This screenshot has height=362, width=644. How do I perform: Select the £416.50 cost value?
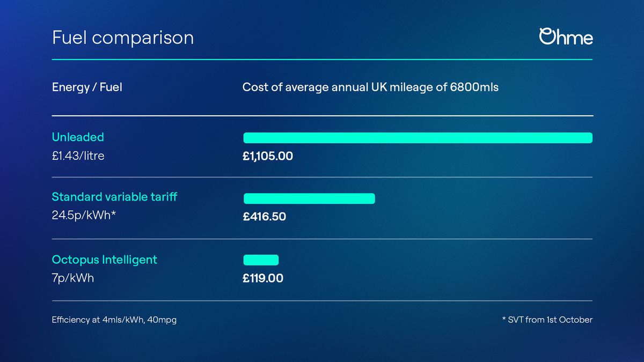(264, 217)
